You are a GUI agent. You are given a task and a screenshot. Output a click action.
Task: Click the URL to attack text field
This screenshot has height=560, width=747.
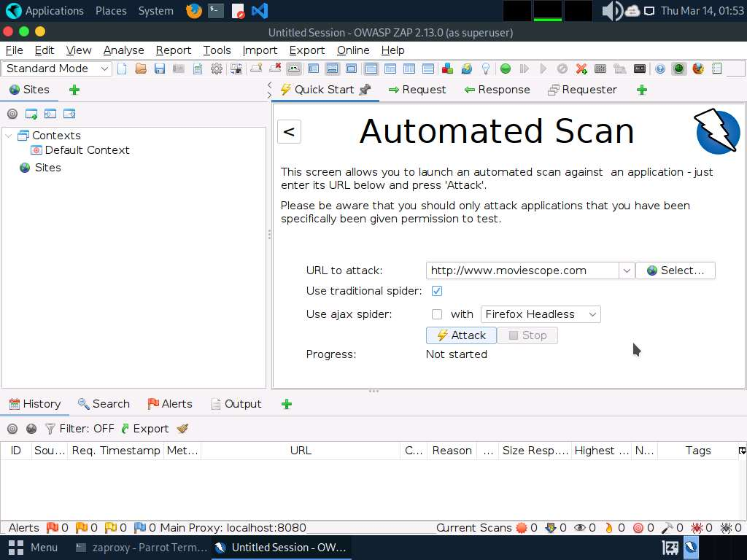pyautogui.click(x=522, y=271)
